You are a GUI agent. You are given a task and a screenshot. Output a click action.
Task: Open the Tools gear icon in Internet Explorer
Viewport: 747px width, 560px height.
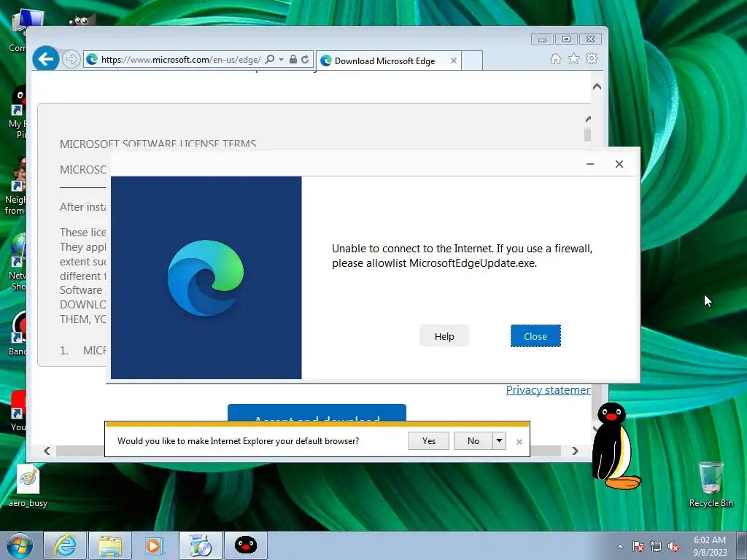[x=592, y=58]
